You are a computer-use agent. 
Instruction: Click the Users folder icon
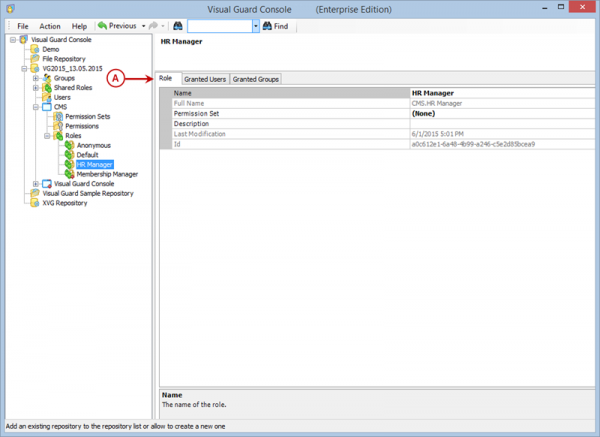[x=47, y=97]
